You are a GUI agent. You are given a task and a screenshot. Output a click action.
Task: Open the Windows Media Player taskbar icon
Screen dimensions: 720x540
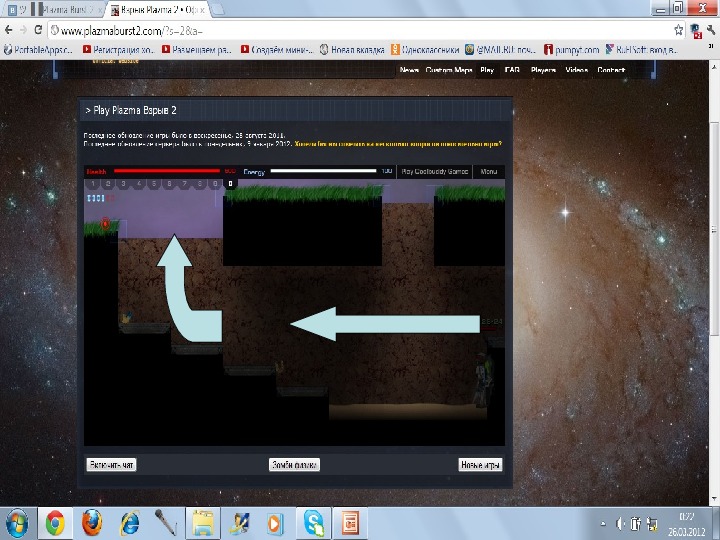click(x=276, y=523)
